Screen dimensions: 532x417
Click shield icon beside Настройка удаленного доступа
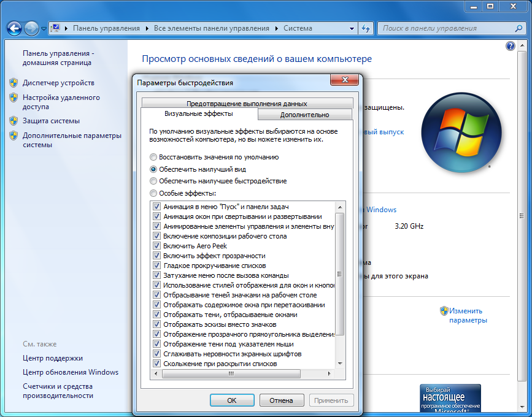coord(13,98)
